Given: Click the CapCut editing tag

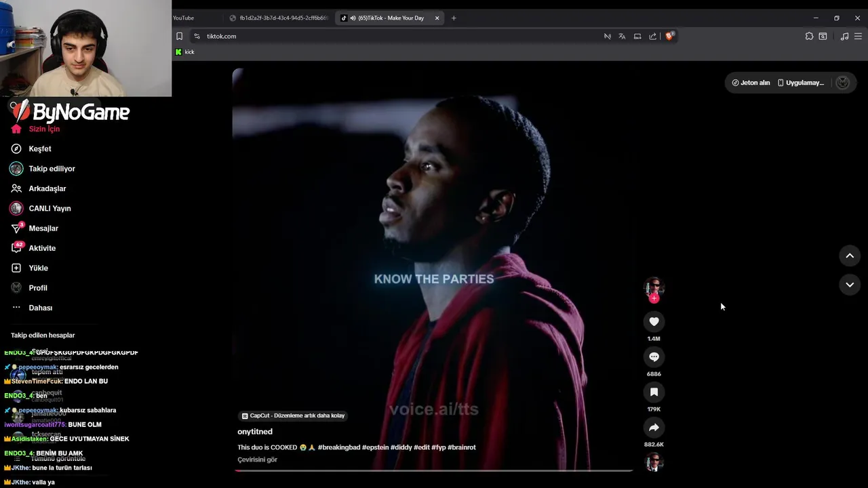Looking at the screenshot, I should (x=294, y=415).
